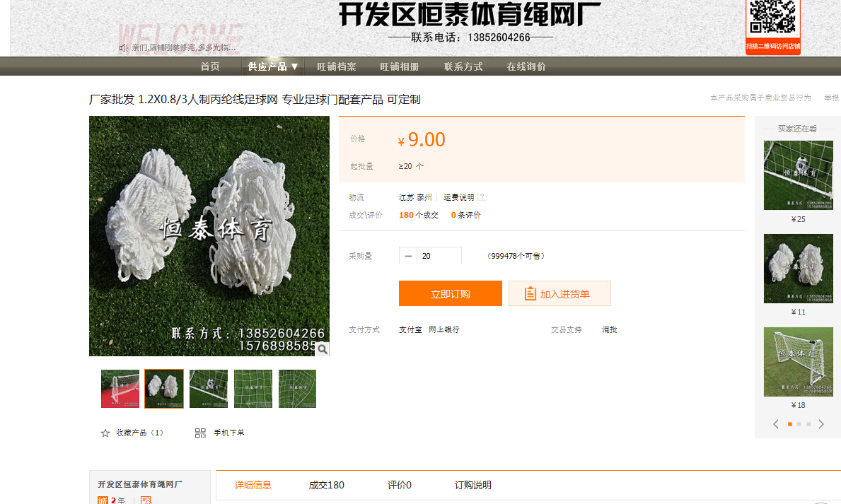Select the first goal net thumbnail on red ground
Viewport: 841px width, 504px height.
(120, 389)
